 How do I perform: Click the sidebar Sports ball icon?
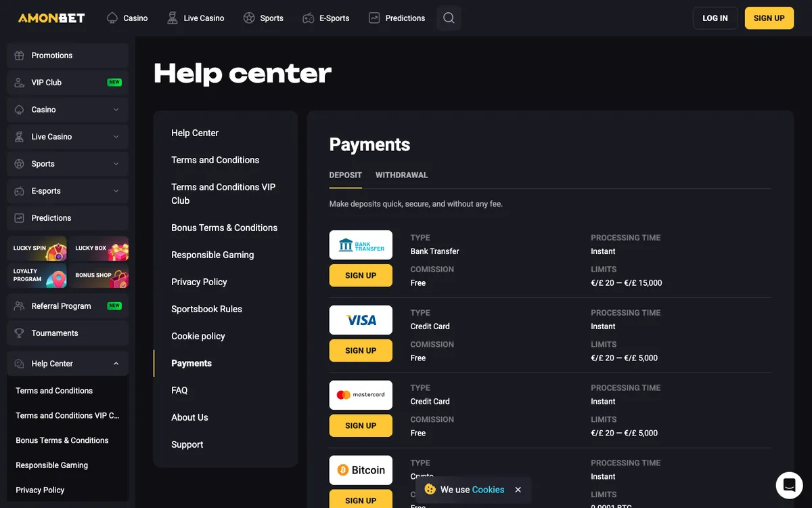click(x=19, y=164)
